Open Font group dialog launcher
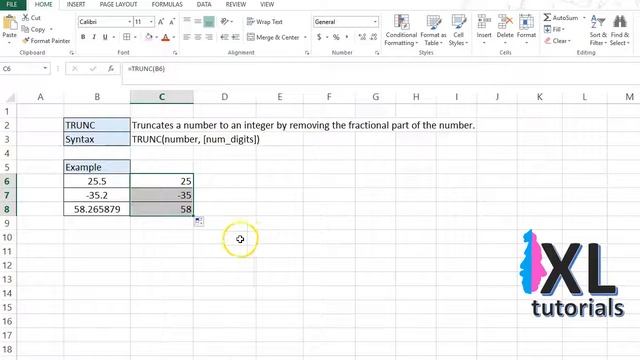Image resolution: width=640 pixels, height=360 pixels. (x=175, y=53)
